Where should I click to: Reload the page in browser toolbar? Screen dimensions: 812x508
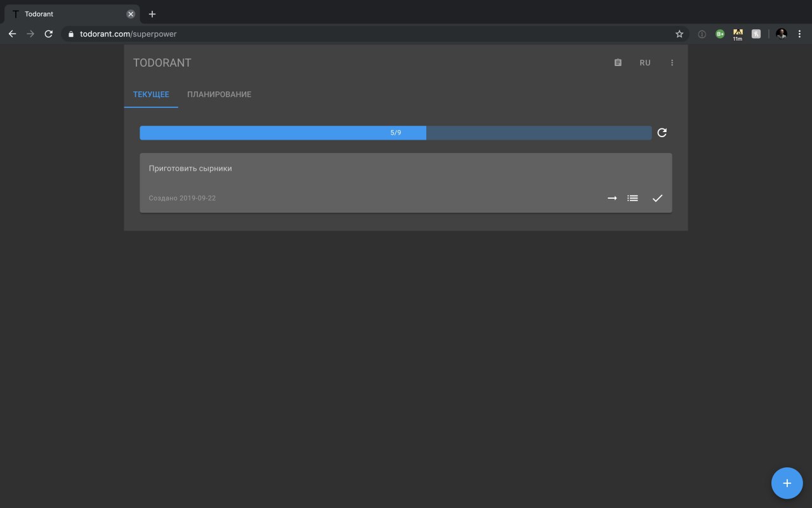point(48,34)
